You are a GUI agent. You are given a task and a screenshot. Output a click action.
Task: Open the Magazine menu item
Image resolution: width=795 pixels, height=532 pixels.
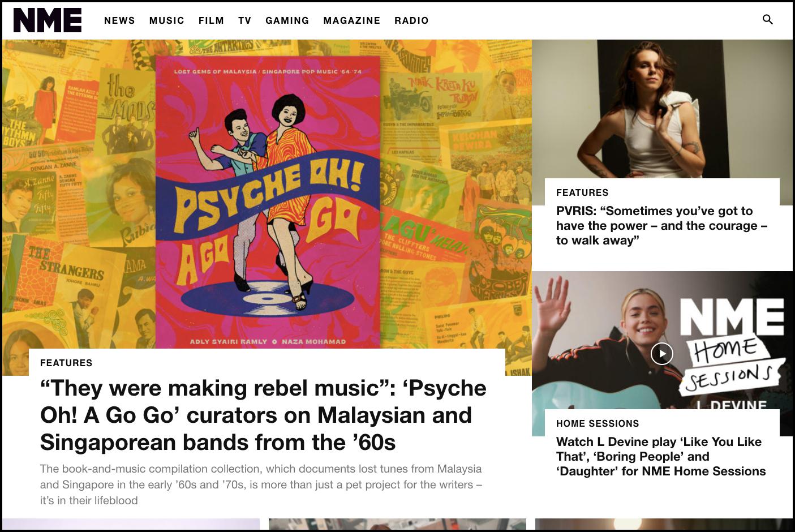pos(351,20)
